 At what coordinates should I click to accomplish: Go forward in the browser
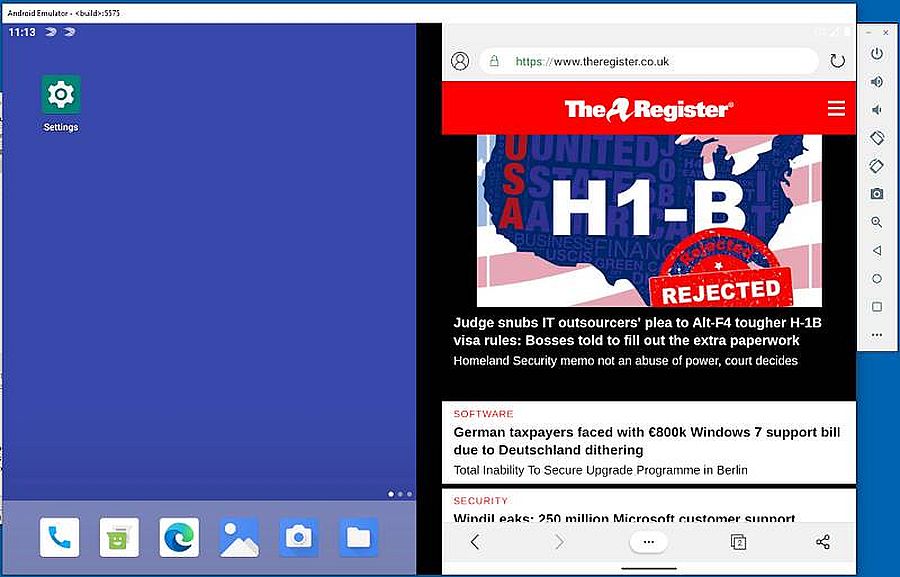coord(559,541)
